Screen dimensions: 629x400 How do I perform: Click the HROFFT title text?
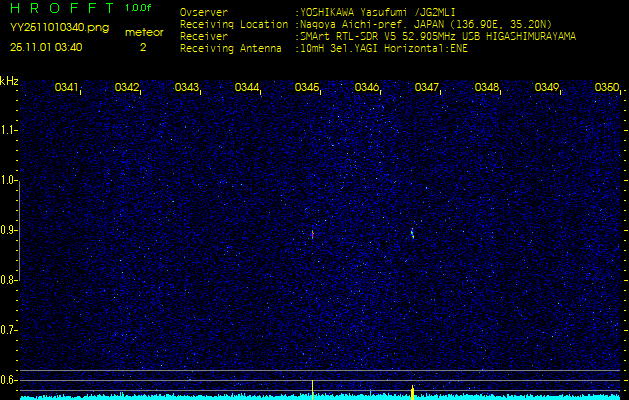click(x=62, y=8)
